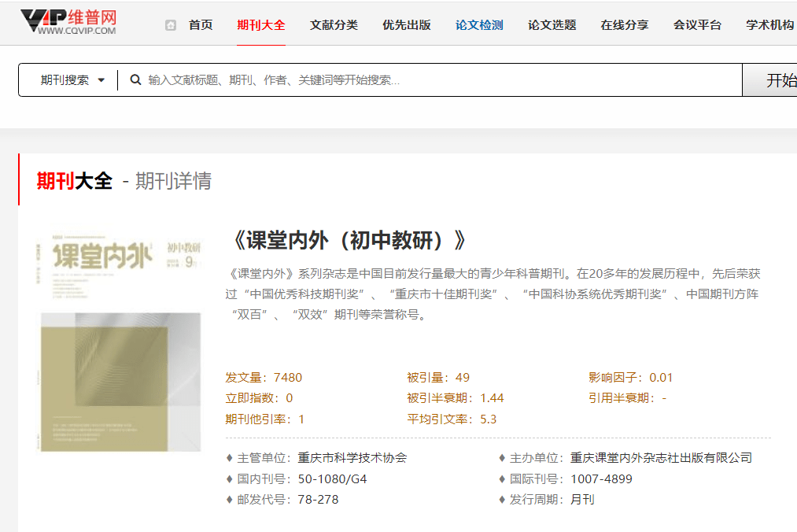Select the 期刊大全 navigation tab
The image size is (797, 532).
click(261, 25)
